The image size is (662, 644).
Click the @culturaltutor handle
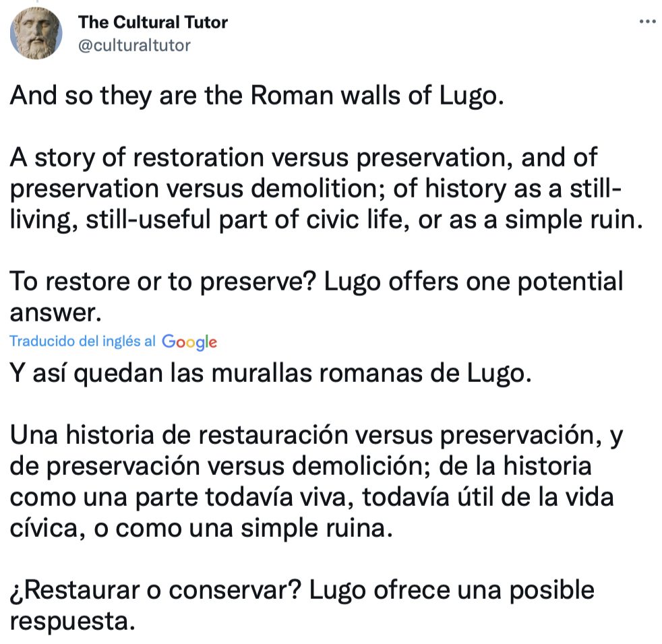click(x=135, y=45)
